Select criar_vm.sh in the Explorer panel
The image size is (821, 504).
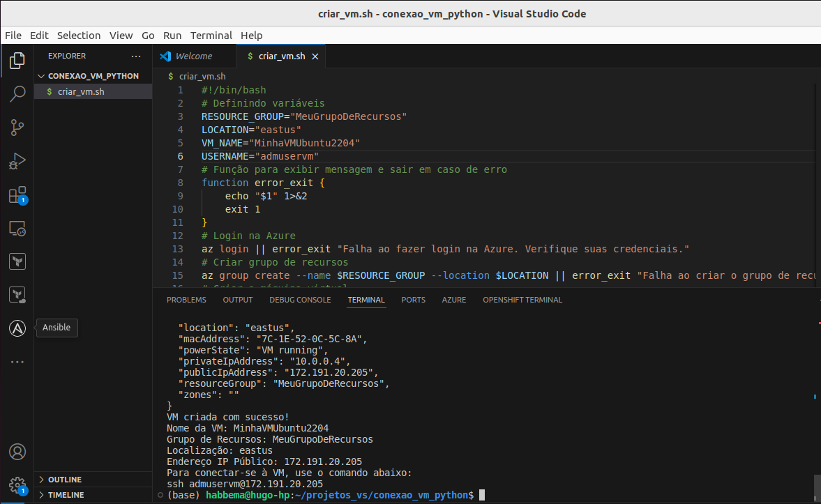tap(82, 91)
